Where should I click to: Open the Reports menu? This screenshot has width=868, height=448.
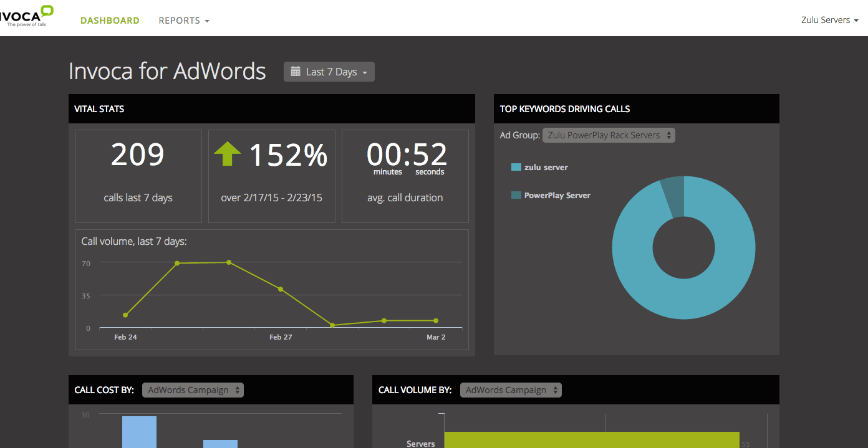184,21
